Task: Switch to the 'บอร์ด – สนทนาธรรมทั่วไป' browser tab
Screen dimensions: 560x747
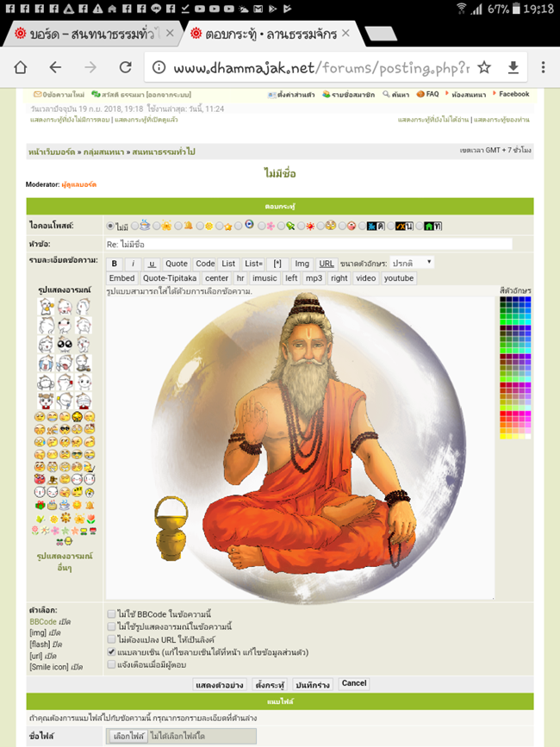Action: (86, 34)
